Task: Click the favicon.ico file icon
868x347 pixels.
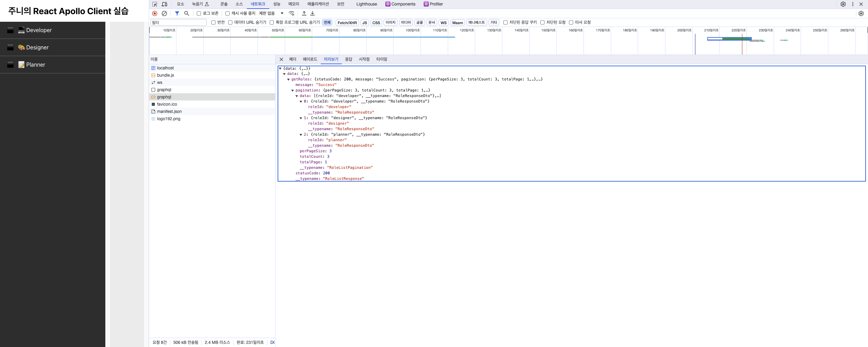Action: point(153,104)
